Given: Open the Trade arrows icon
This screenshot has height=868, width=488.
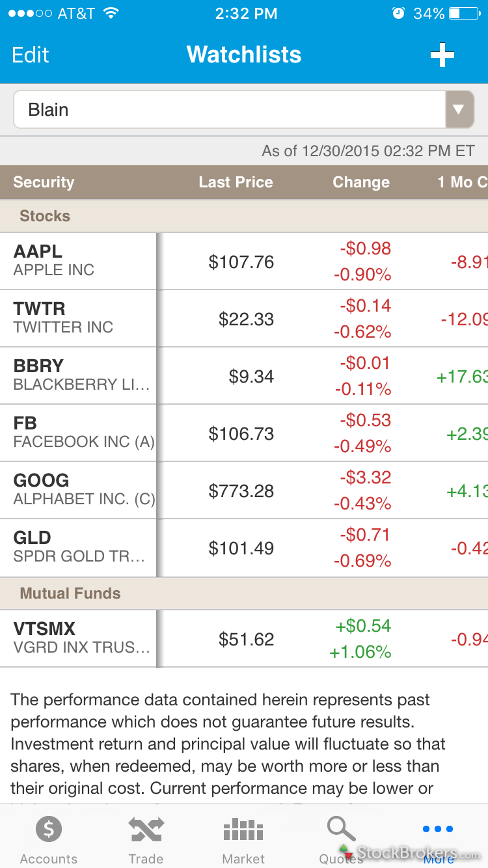Looking at the screenshot, I should point(146,830).
